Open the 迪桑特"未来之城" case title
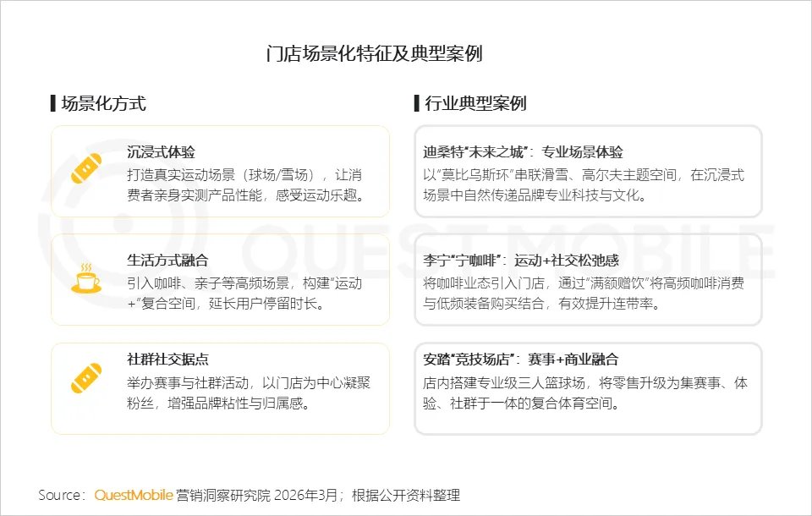The image size is (812, 516). click(523, 152)
